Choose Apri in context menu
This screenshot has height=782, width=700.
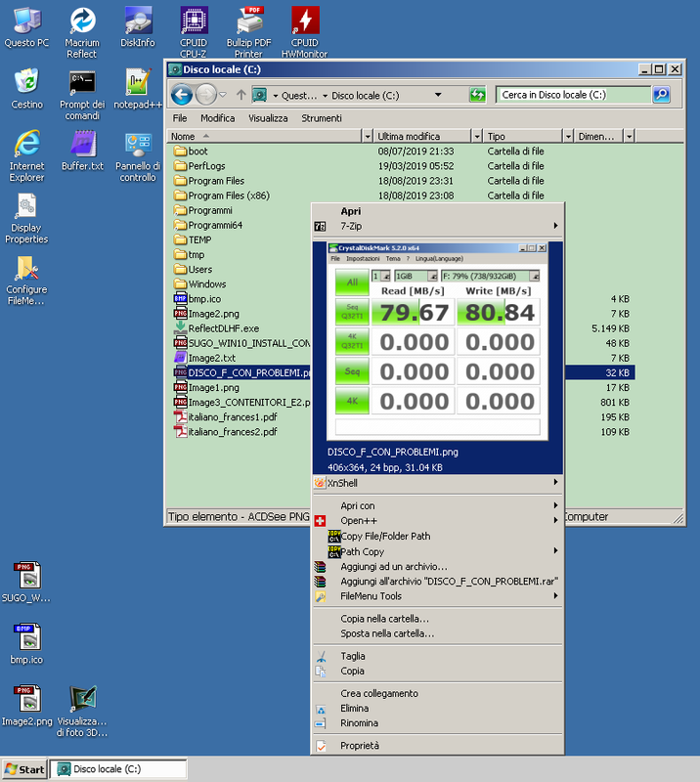click(x=438, y=211)
